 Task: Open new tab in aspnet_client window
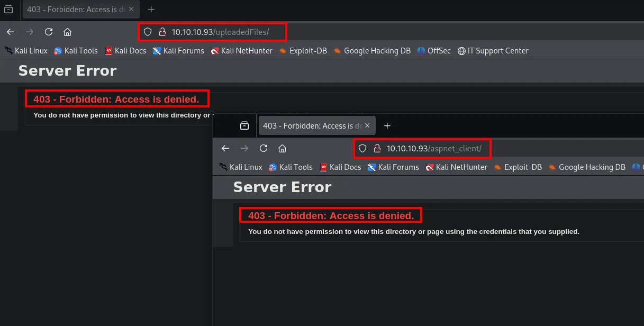387,126
